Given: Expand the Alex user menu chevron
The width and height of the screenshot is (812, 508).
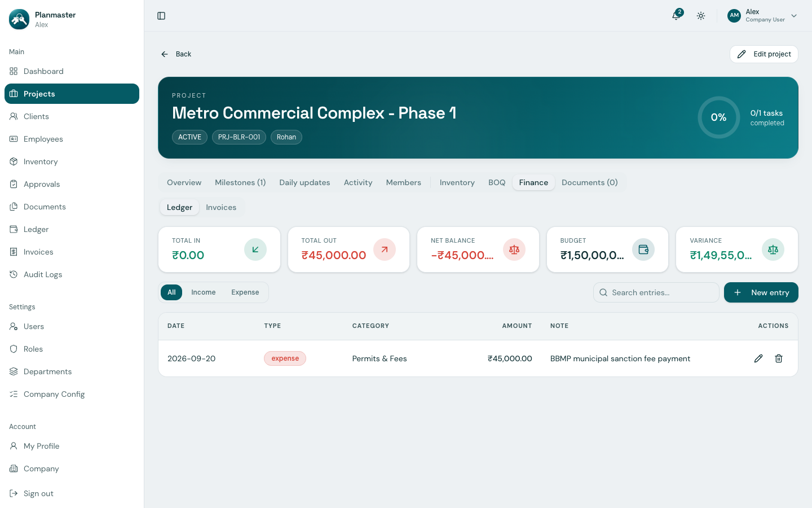Looking at the screenshot, I should coord(794,16).
